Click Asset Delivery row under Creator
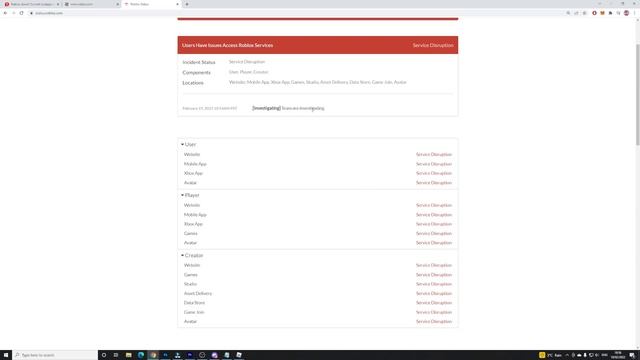 pos(318,293)
